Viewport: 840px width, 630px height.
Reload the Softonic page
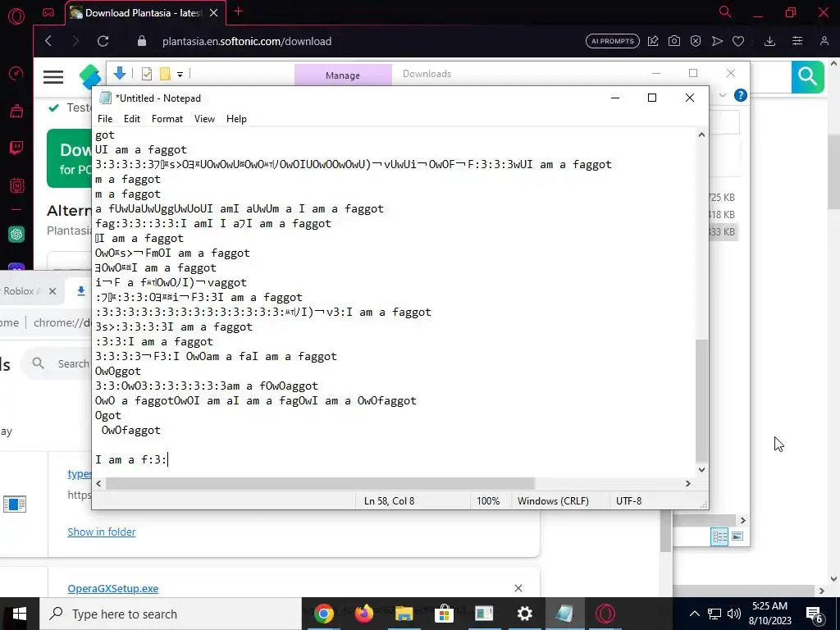point(103,41)
